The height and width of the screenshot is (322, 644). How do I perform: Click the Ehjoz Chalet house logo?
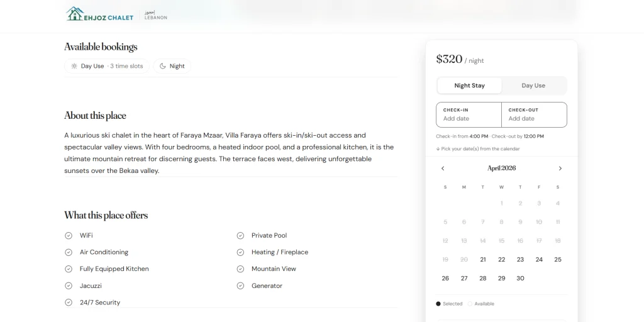click(75, 14)
